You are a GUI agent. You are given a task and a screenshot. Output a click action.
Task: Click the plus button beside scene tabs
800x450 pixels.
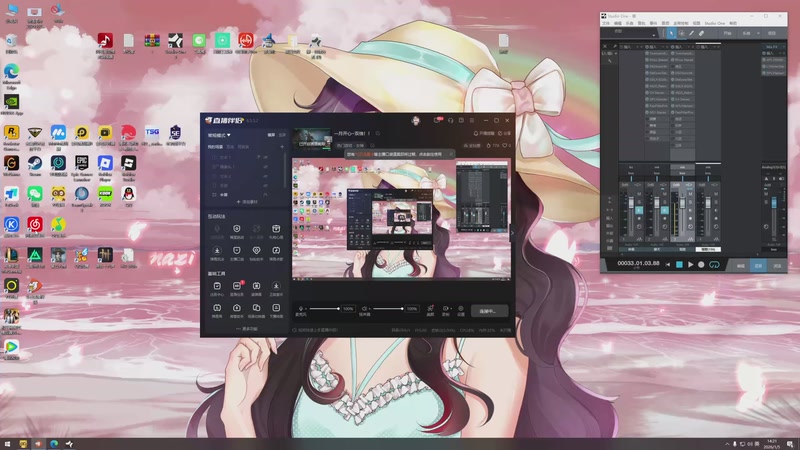pos(282,147)
